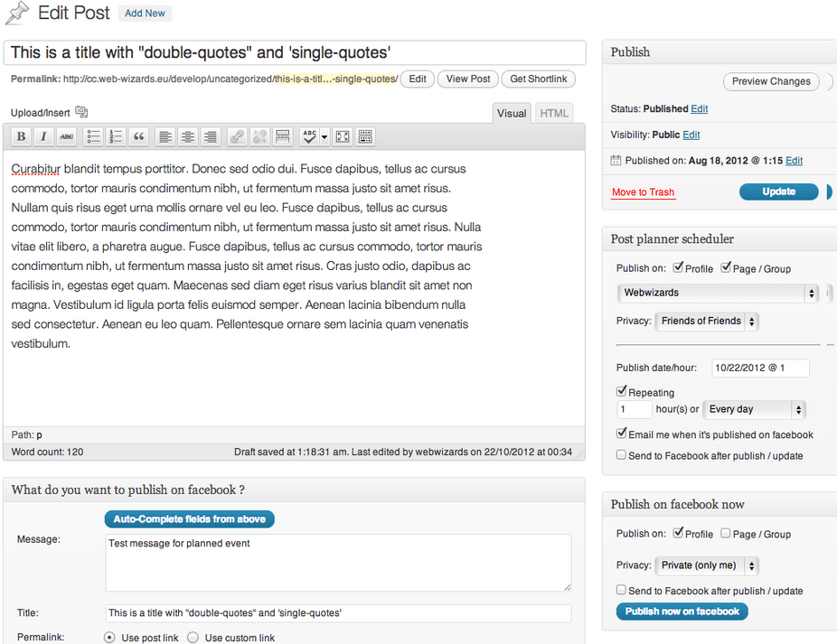Click inside the post content editor
837x644 pixels.
294,288
